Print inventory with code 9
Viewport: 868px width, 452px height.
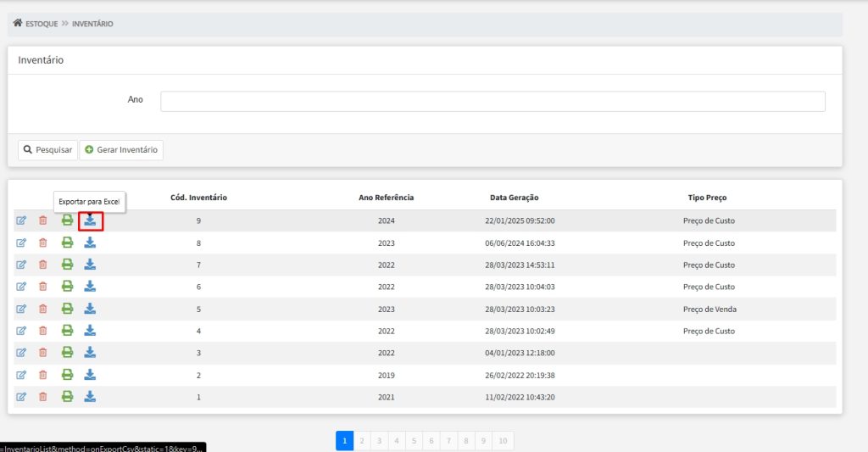pos(67,220)
